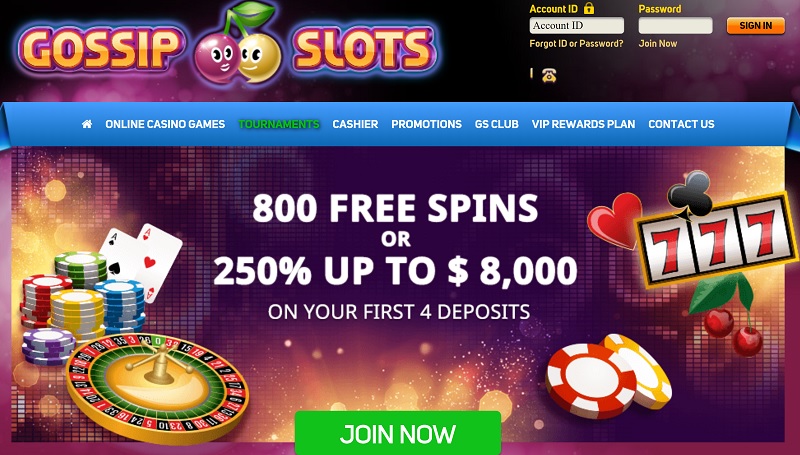Image resolution: width=800 pixels, height=455 pixels.
Task: Focus the Account ID input field
Action: click(577, 26)
